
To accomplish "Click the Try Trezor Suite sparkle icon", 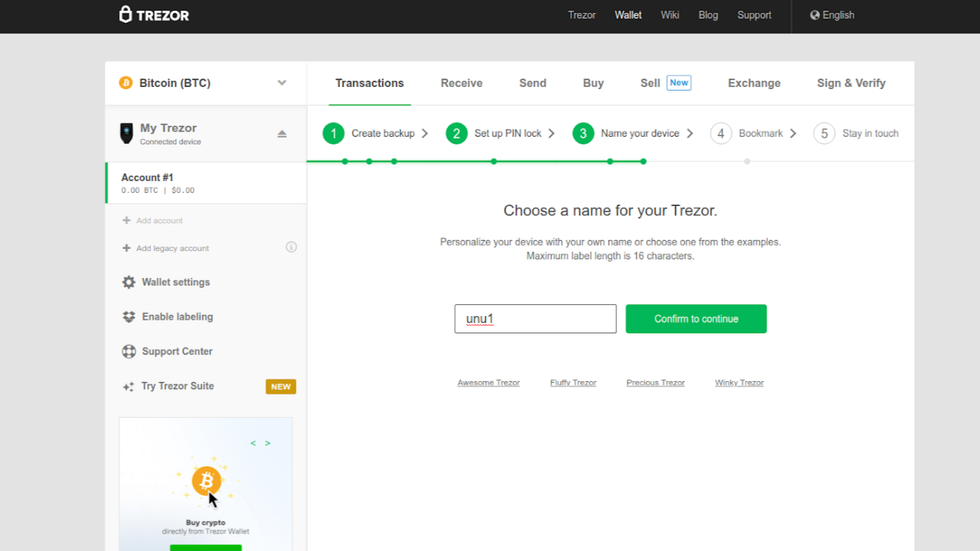I will (x=128, y=387).
